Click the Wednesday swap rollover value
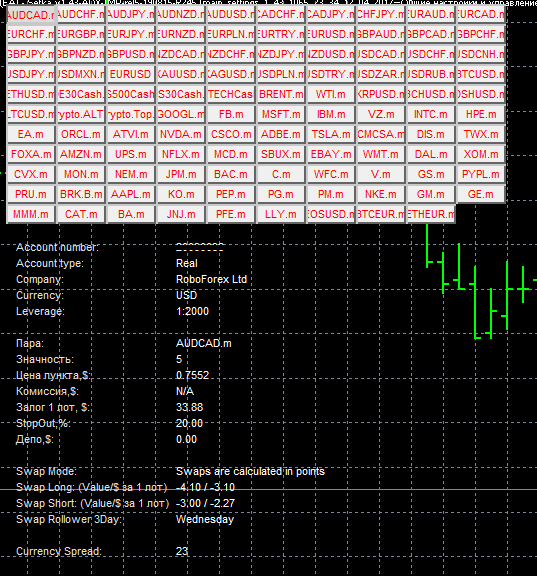 (x=205, y=519)
